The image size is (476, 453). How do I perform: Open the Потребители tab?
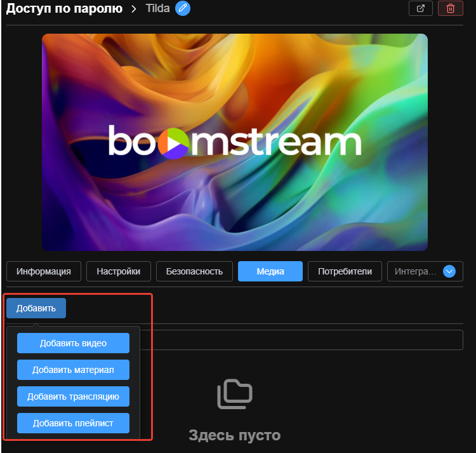[x=345, y=271]
